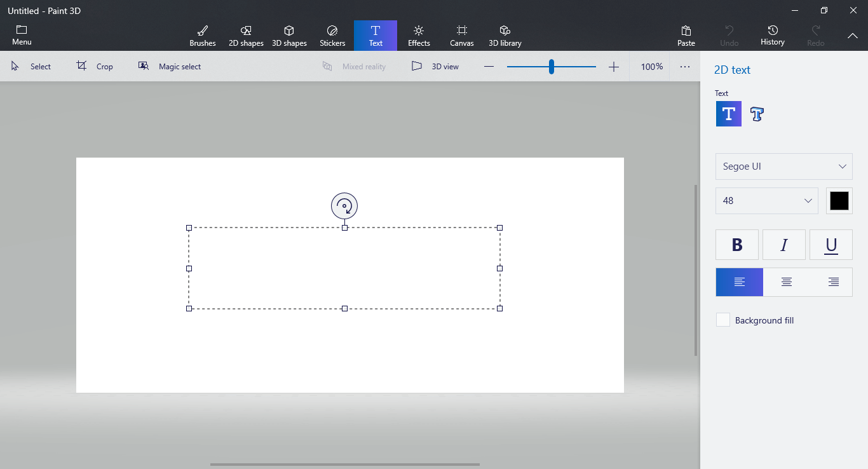Enable Background fill for the text
The image size is (868, 469).
[x=722, y=320]
